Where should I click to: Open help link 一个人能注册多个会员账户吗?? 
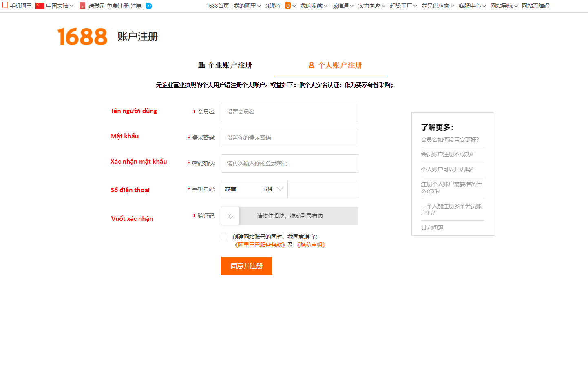click(x=451, y=209)
